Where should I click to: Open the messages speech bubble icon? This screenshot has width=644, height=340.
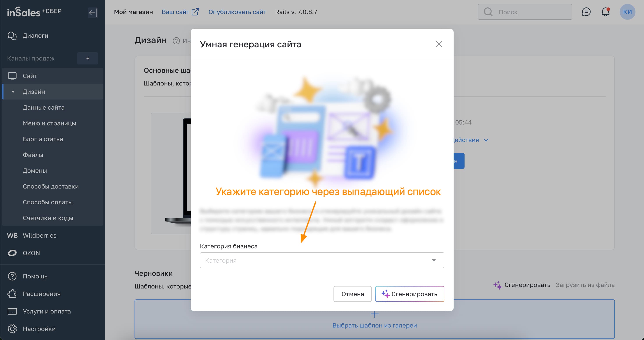click(586, 12)
